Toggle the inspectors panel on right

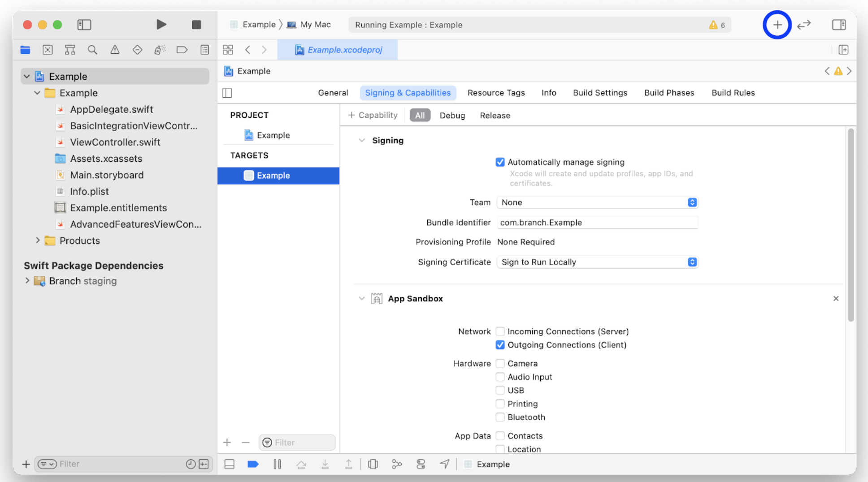(838, 25)
